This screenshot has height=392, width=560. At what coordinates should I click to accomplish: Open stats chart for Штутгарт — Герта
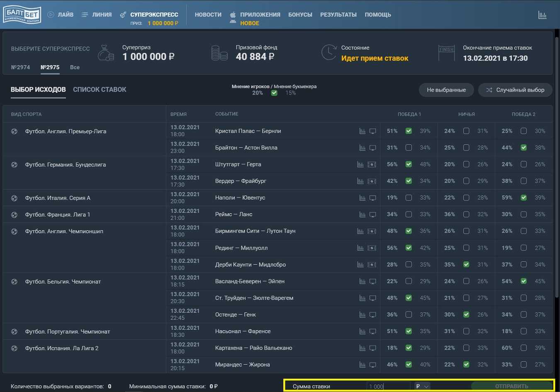click(x=360, y=164)
